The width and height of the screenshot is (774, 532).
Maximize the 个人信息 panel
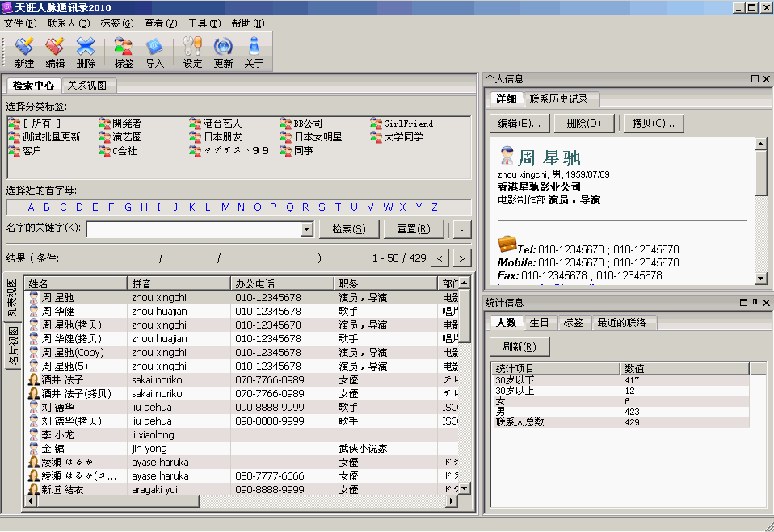[x=755, y=79]
